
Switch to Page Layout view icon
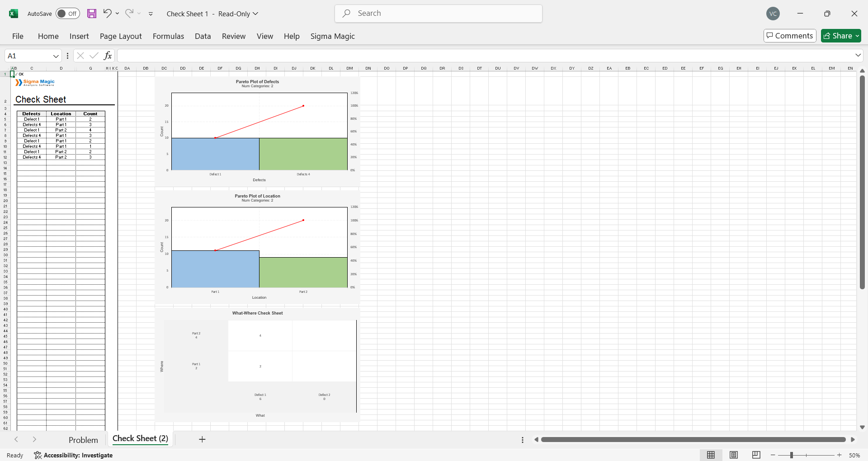click(734, 455)
